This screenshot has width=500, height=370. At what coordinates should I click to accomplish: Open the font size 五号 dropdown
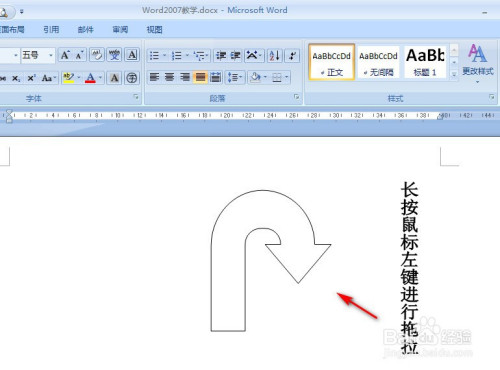coord(51,55)
